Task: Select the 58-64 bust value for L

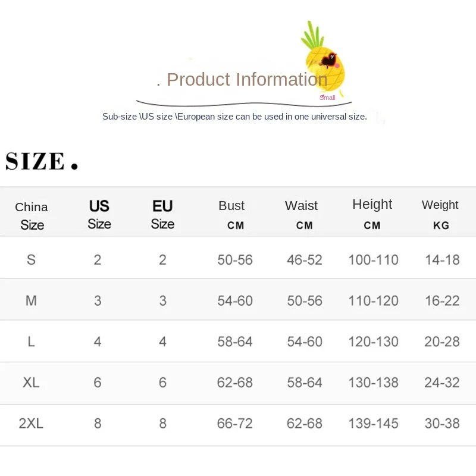Action: pos(235,342)
